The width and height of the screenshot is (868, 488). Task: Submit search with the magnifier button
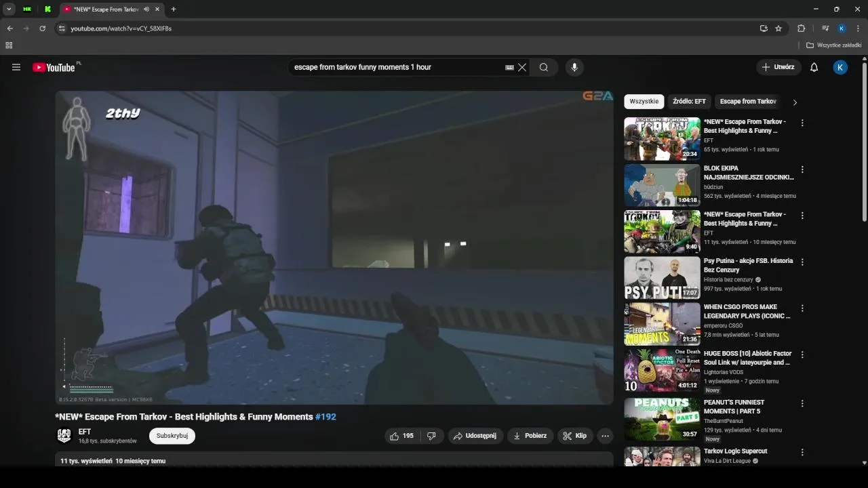click(544, 67)
